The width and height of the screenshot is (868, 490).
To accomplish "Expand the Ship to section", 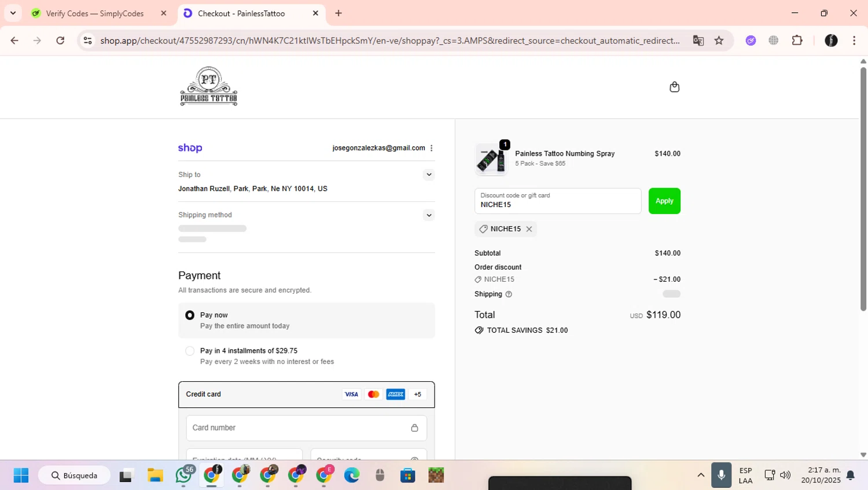I will pos(429,175).
